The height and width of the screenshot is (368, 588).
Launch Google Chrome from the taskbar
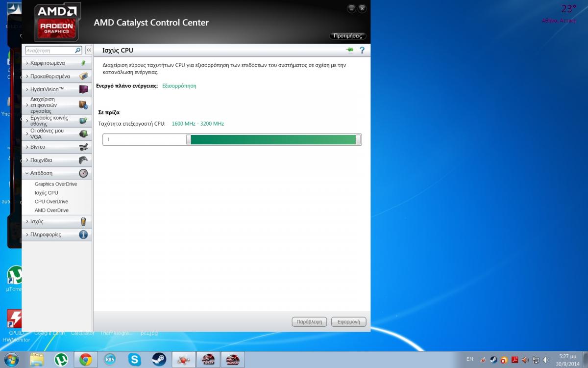(x=85, y=360)
